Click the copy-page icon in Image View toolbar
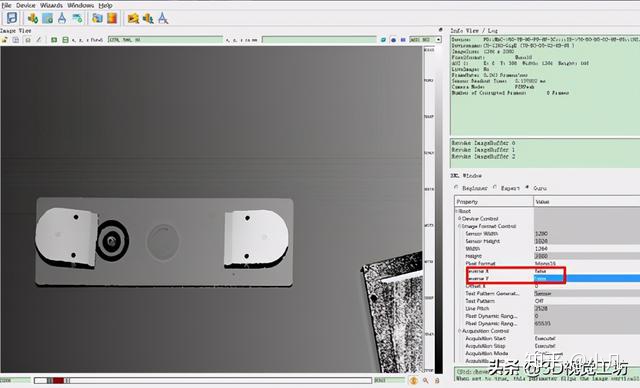Viewport: 640px width, 388px height. tap(16, 40)
